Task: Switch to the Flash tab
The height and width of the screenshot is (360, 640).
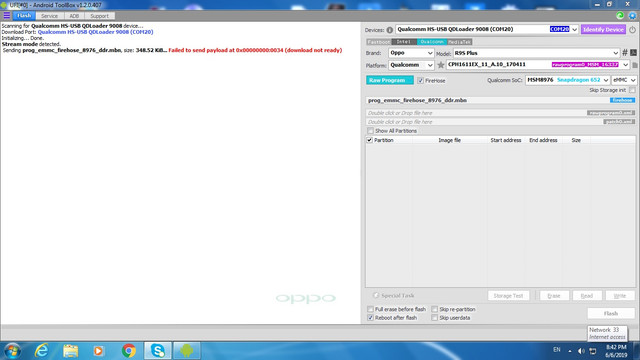Action: [24, 16]
